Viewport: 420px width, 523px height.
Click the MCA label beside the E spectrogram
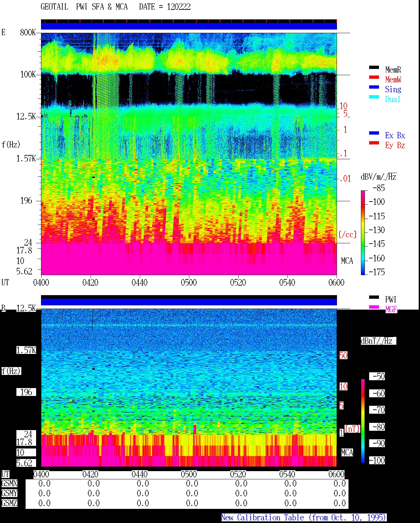click(x=347, y=261)
